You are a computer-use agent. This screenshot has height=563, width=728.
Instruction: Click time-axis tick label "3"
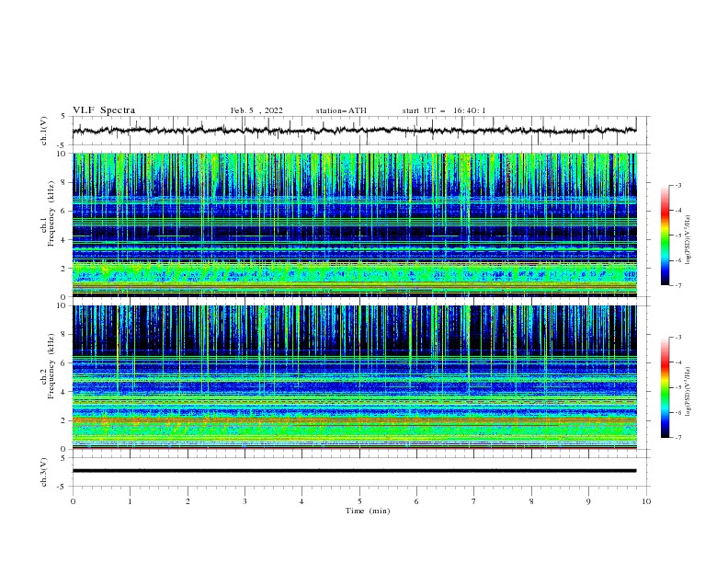pyautogui.click(x=245, y=501)
